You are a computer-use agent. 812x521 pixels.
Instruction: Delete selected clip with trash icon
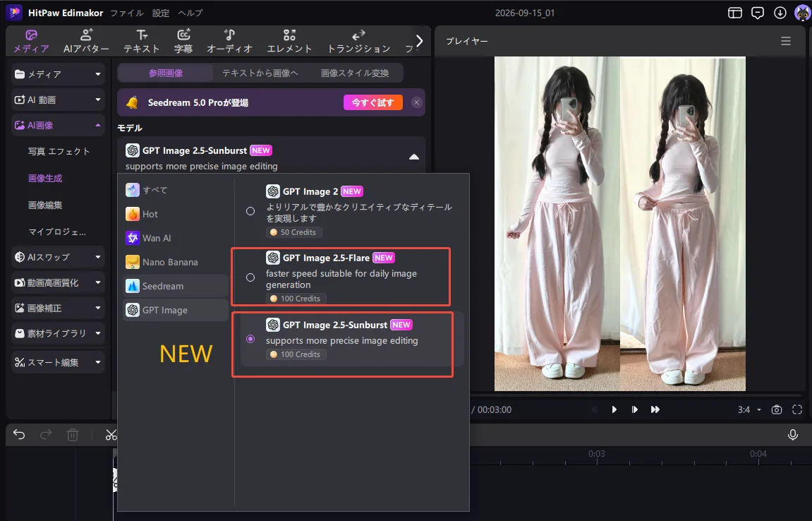(73, 434)
